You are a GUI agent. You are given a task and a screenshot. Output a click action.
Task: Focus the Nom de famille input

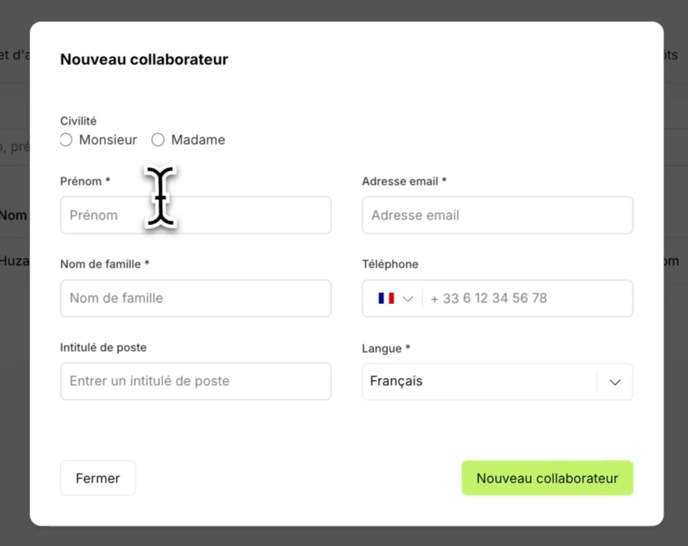(x=196, y=298)
